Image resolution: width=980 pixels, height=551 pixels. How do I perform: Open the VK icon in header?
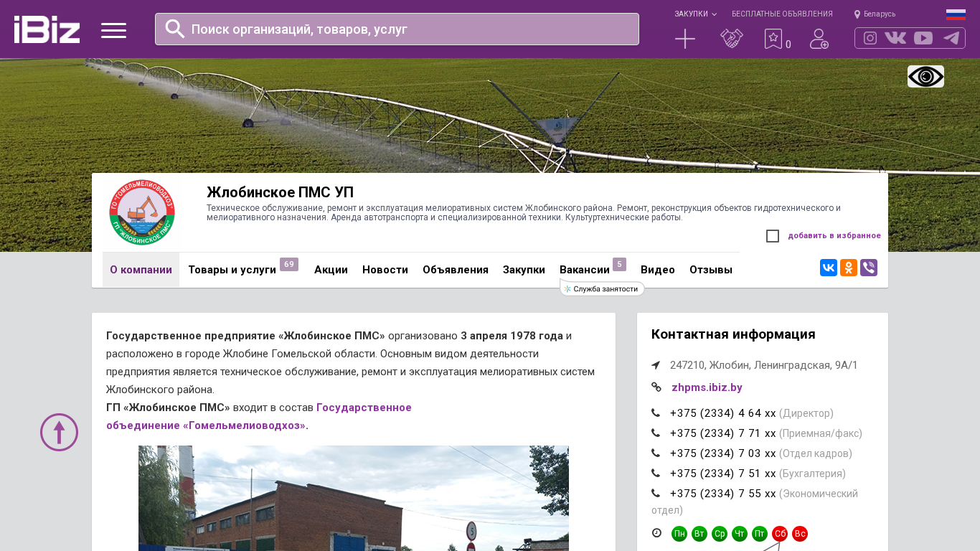(895, 38)
